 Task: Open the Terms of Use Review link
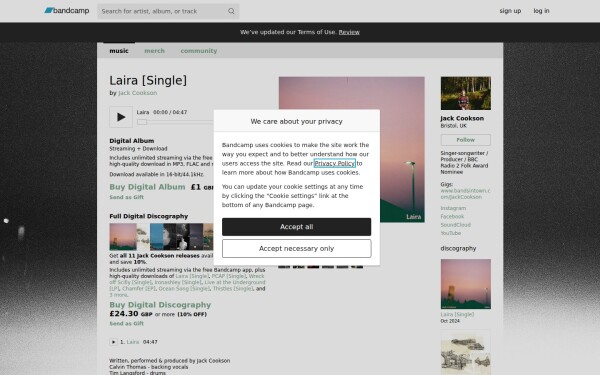click(349, 32)
